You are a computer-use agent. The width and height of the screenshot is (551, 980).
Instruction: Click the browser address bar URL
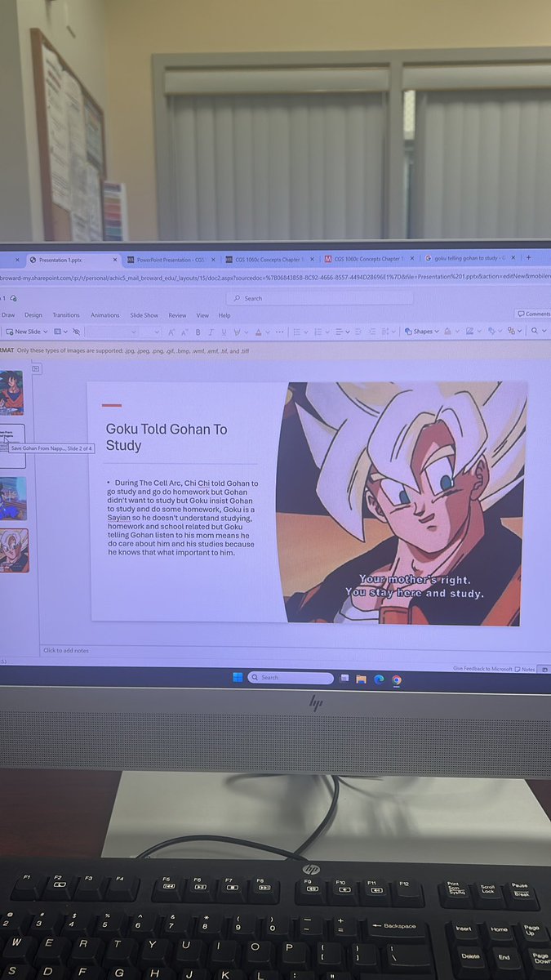pos(275,277)
